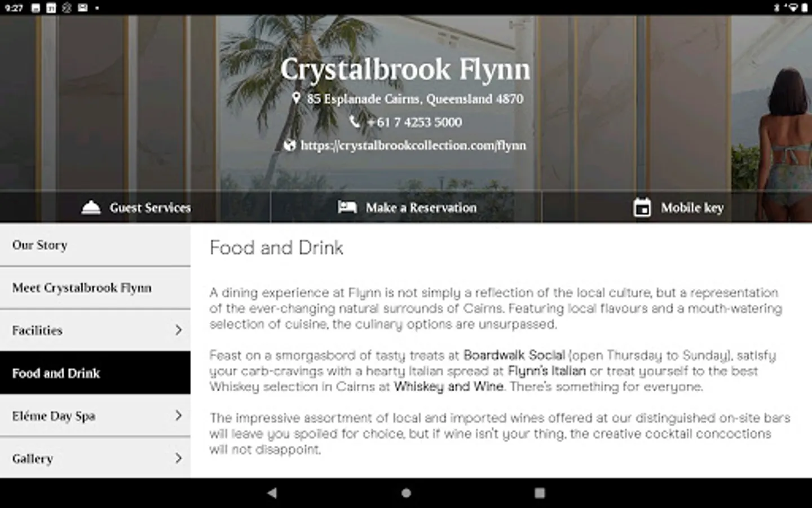Tap the Food and Drink page heading
Image resolution: width=812 pixels, height=508 pixels.
tap(276, 248)
